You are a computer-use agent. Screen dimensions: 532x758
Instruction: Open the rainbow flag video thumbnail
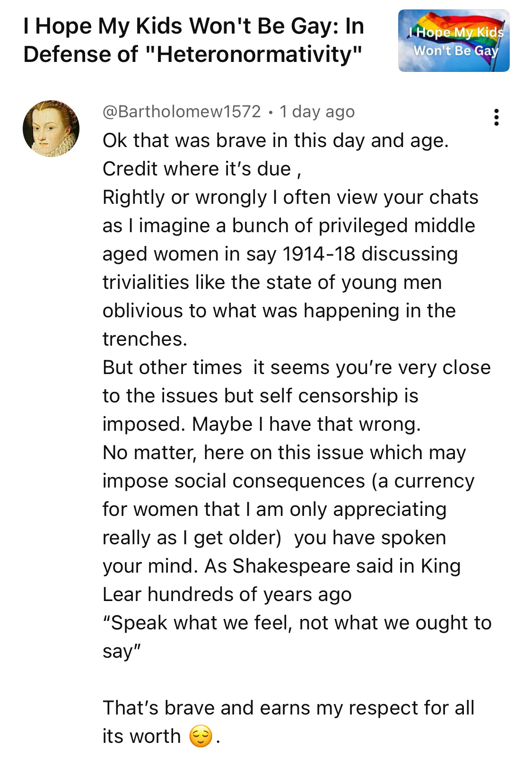pos(454,41)
